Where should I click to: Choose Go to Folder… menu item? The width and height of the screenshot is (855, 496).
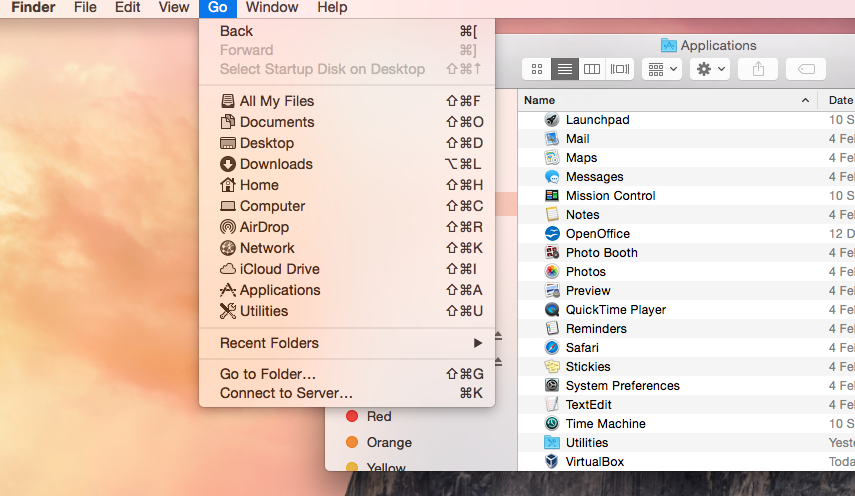(x=347, y=374)
